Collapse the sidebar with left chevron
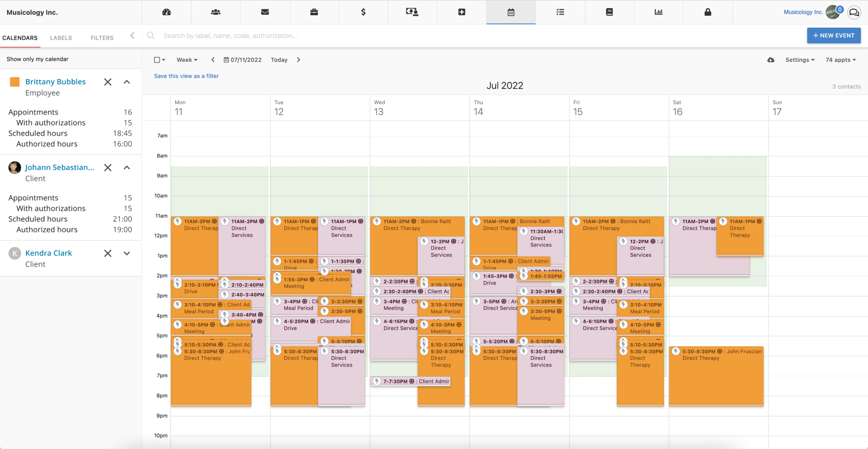This screenshot has height=449, width=868. tap(132, 36)
